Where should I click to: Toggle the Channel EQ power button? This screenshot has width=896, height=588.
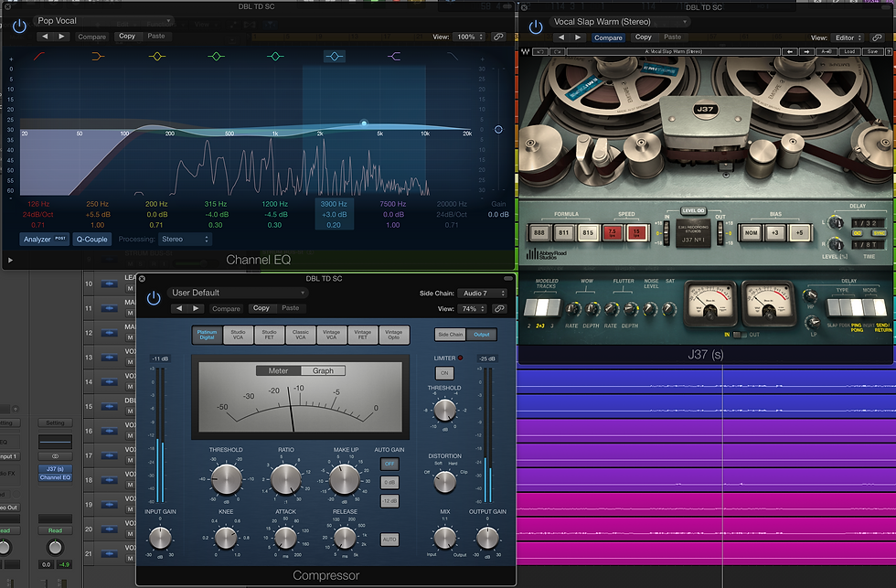pos(19,26)
